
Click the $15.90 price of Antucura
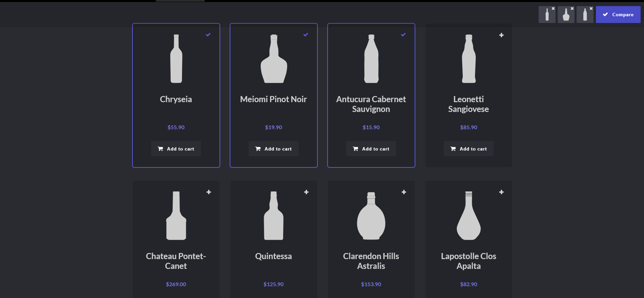(x=371, y=128)
